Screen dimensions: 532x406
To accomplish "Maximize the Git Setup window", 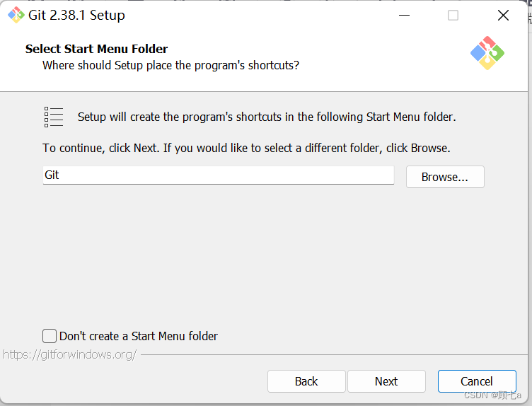I will [x=453, y=16].
